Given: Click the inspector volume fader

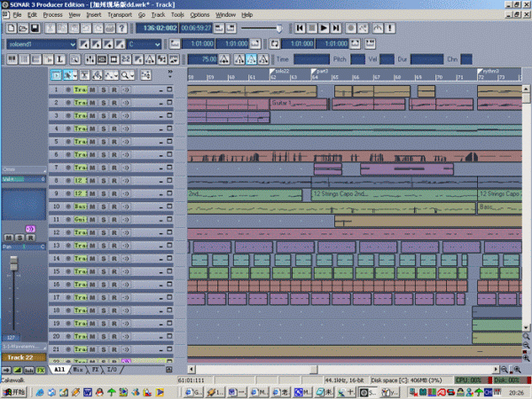Looking at the screenshot, I should click(x=13, y=263).
